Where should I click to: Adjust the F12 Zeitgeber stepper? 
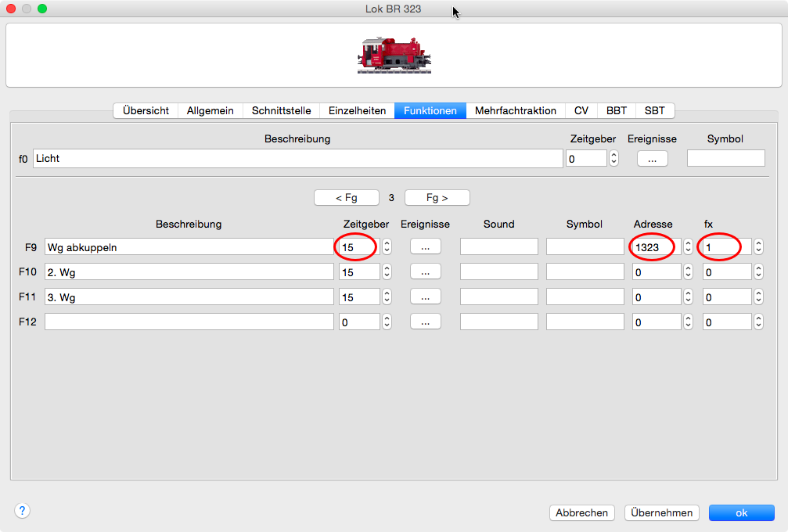tap(387, 322)
